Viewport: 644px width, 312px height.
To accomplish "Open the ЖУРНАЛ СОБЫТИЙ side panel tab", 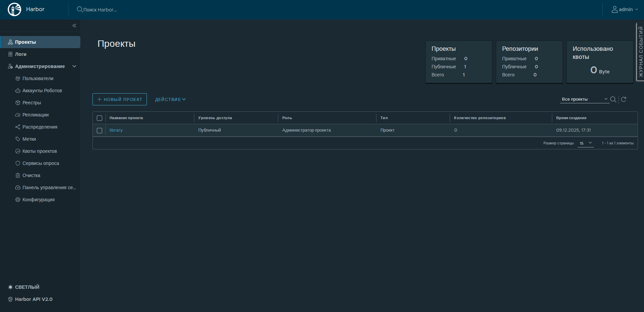I will tap(640, 52).
